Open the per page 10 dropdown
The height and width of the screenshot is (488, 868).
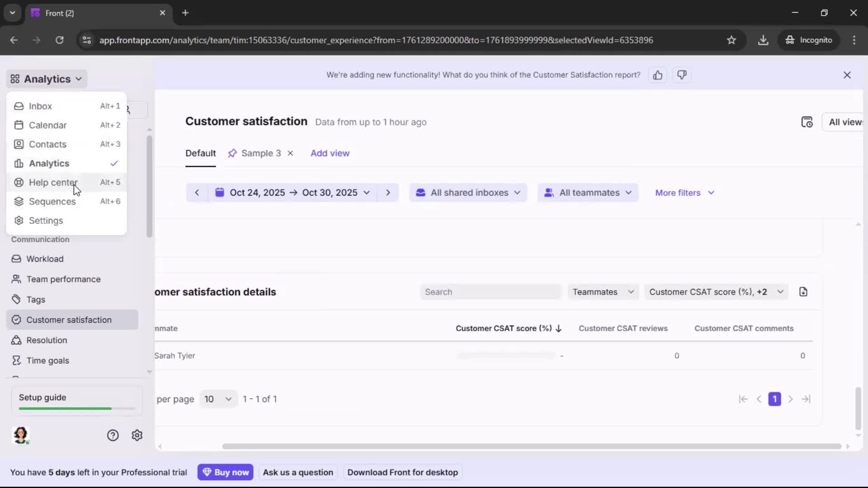click(218, 399)
